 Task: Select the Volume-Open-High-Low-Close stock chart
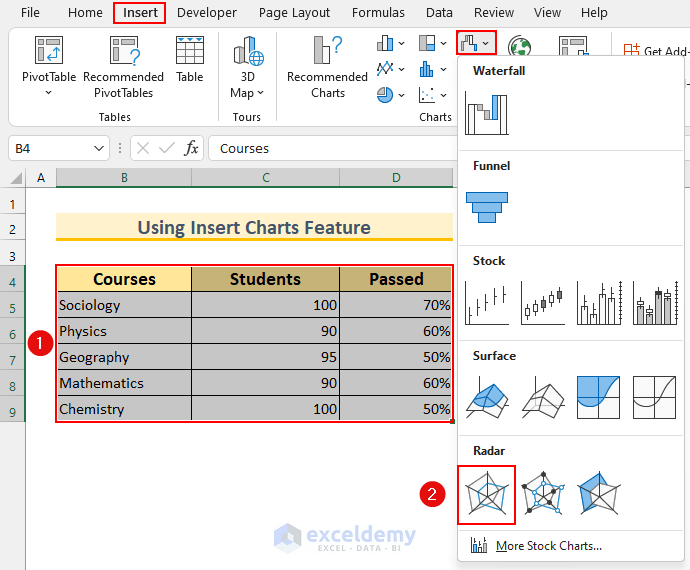pyautogui.click(x=655, y=304)
